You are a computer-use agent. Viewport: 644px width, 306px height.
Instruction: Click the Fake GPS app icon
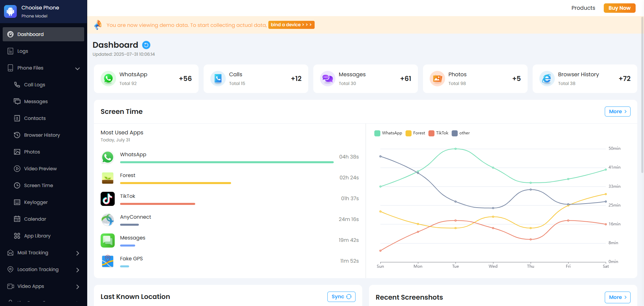tap(108, 261)
